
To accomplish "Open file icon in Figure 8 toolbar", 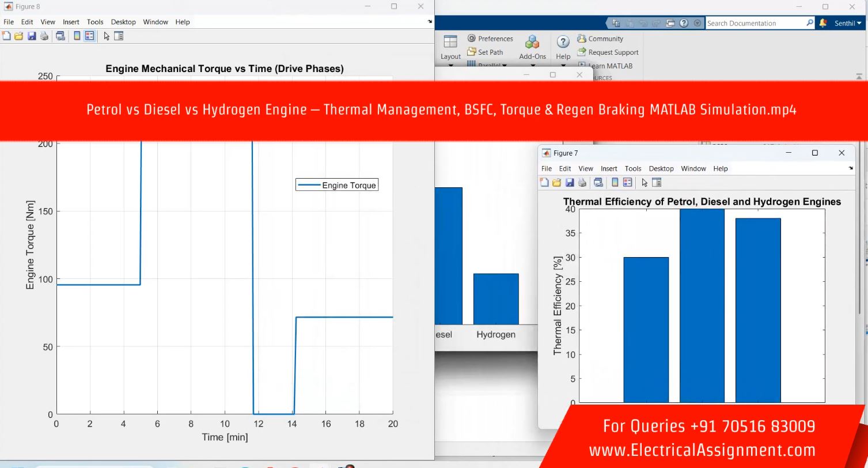I will coord(18,36).
